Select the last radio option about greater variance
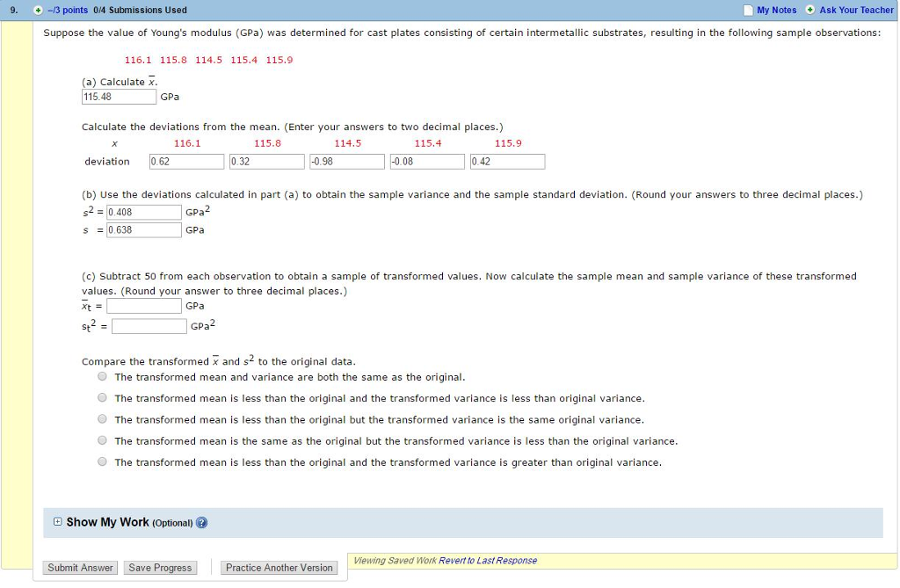Screen dimensions: 900x588 coord(102,461)
